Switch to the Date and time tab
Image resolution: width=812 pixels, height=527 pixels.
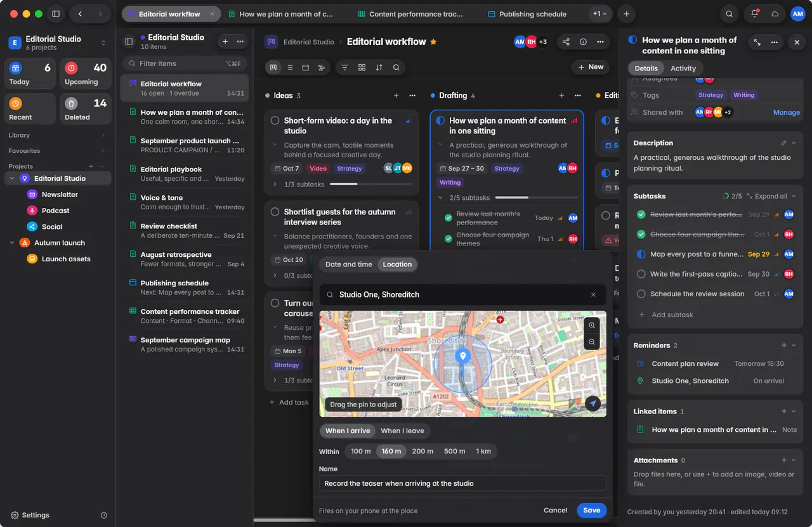348,264
